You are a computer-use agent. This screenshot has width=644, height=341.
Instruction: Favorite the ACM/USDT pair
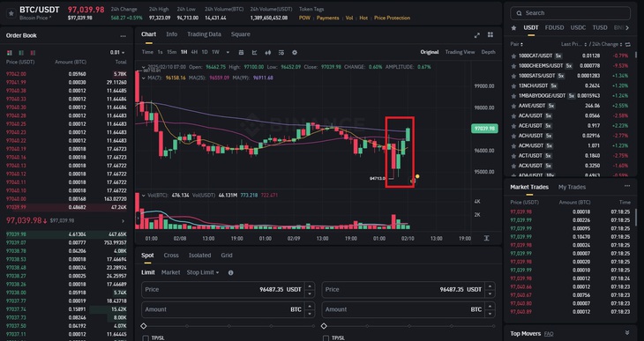coord(513,146)
